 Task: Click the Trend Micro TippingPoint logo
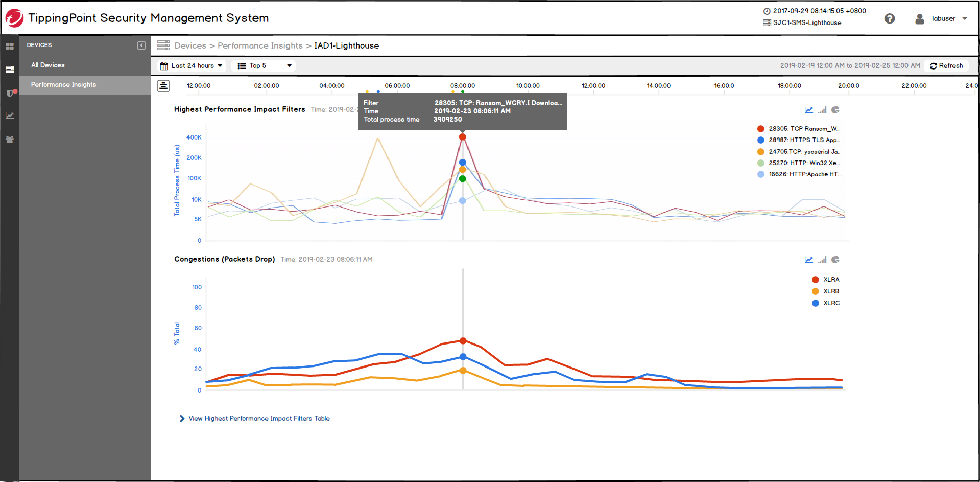coord(14,18)
